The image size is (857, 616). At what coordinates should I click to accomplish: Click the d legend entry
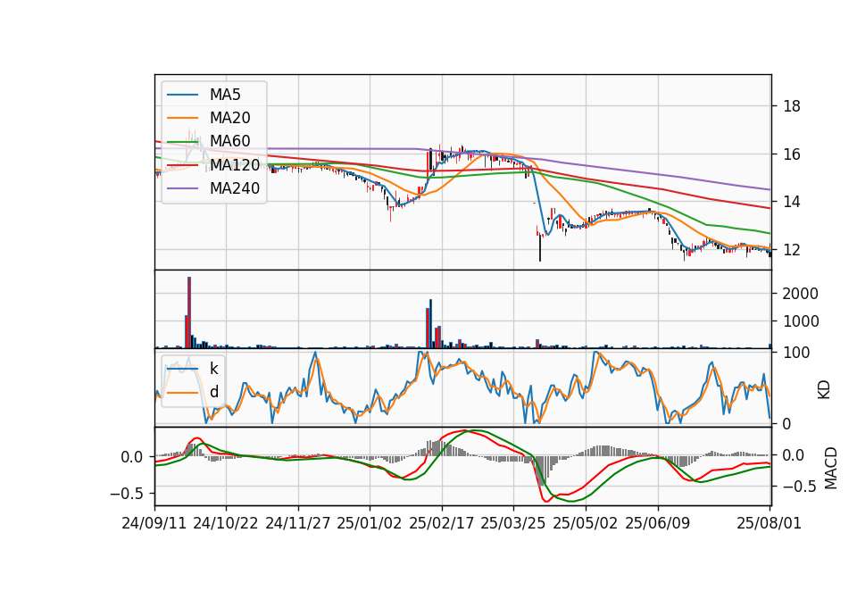point(193,392)
